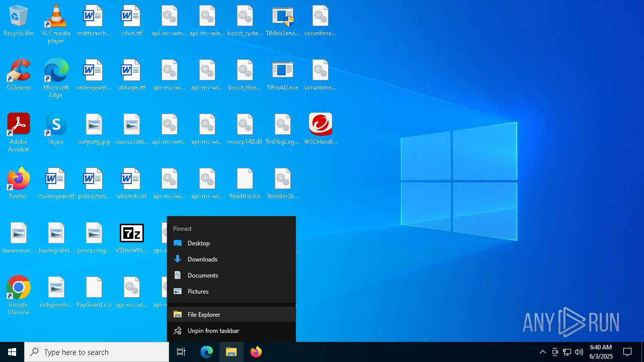Viewport: 644px width, 362px height.
Task: Choose File Explorer from jump list
Action: coord(231,315)
